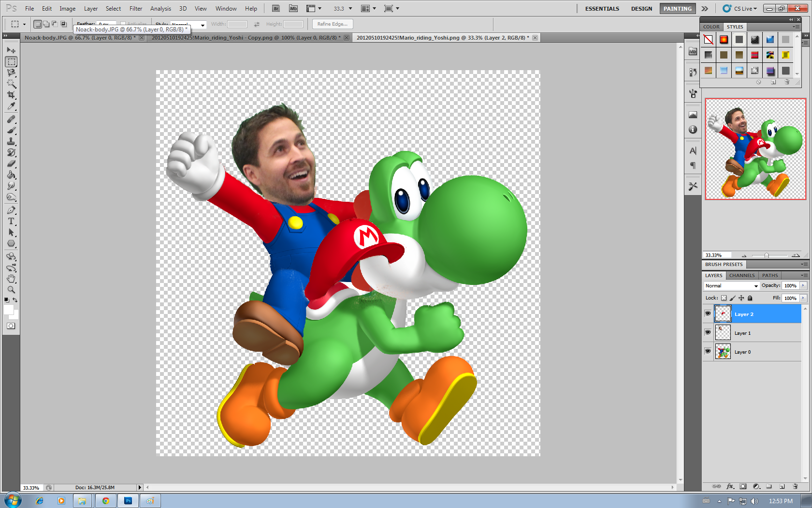Hide Layer 1 visibility

[x=708, y=332]
